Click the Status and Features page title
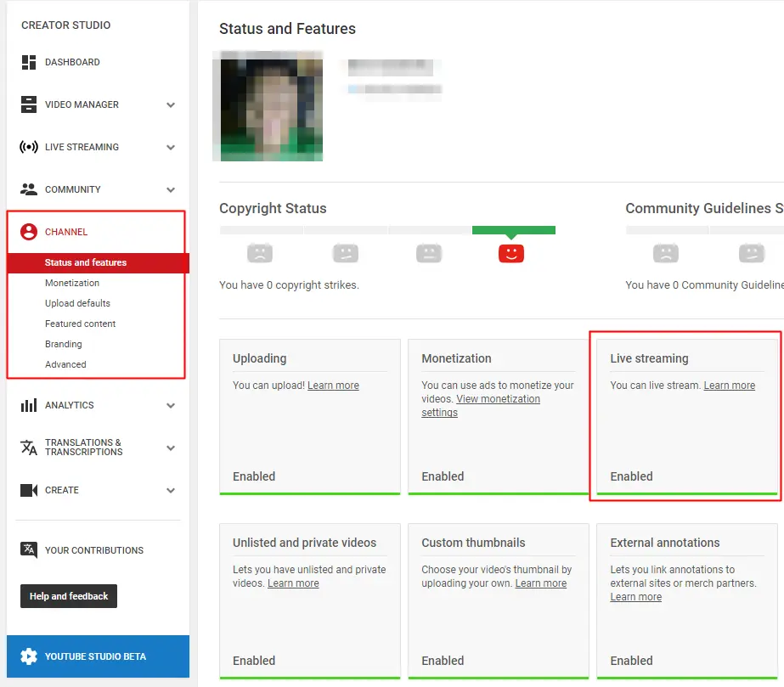 pyautogui.click(x=287, y=29)
